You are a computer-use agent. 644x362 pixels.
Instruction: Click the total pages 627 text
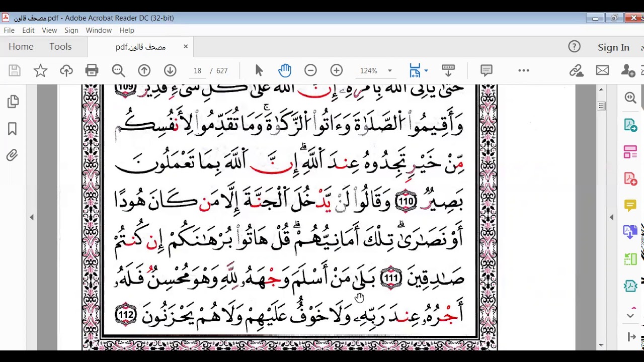pyautogui.click(x=222, y=71)
